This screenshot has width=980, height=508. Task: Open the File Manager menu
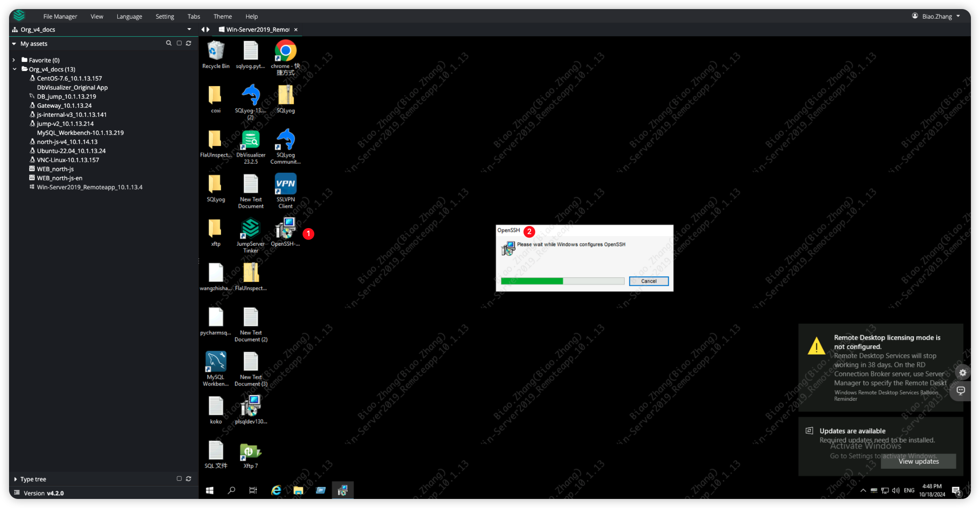(60, 17)
